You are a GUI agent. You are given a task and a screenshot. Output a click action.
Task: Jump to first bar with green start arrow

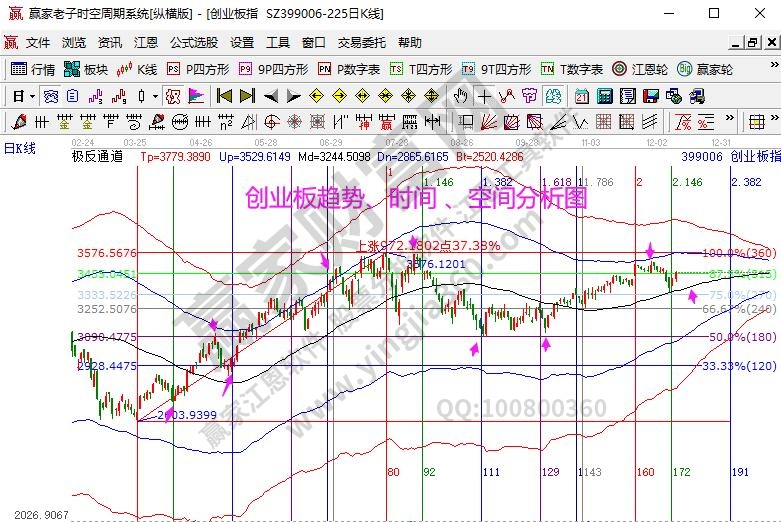[x=224, y=96]
